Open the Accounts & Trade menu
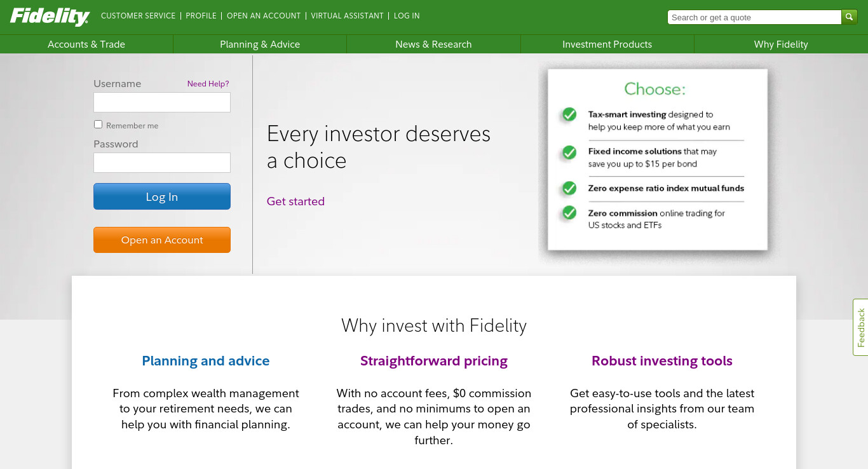Viewport: 868px width, 469px height. coord(86,44)
